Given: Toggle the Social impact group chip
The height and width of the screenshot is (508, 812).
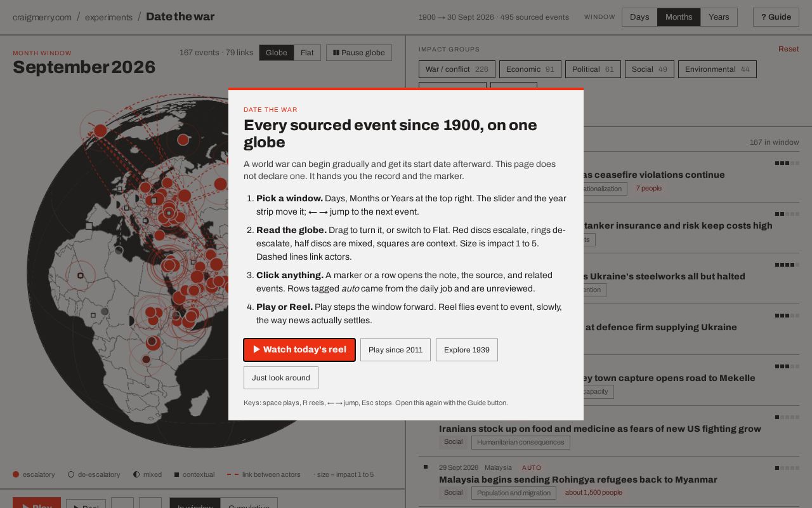Looking at the screenshot, I should click(649, 69).
